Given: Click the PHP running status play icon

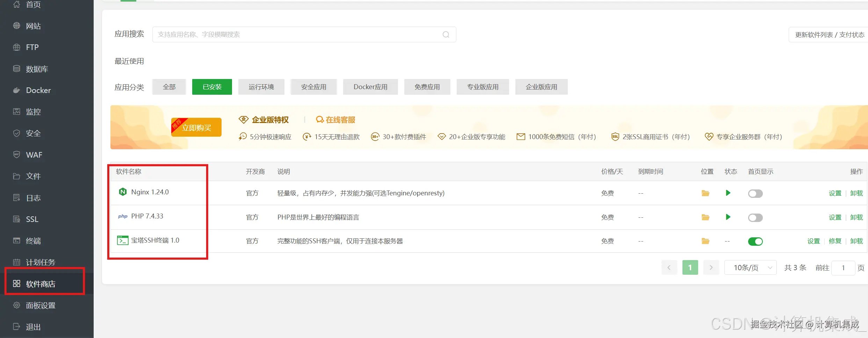Looking at the screenshot, I should pos(728,217).
